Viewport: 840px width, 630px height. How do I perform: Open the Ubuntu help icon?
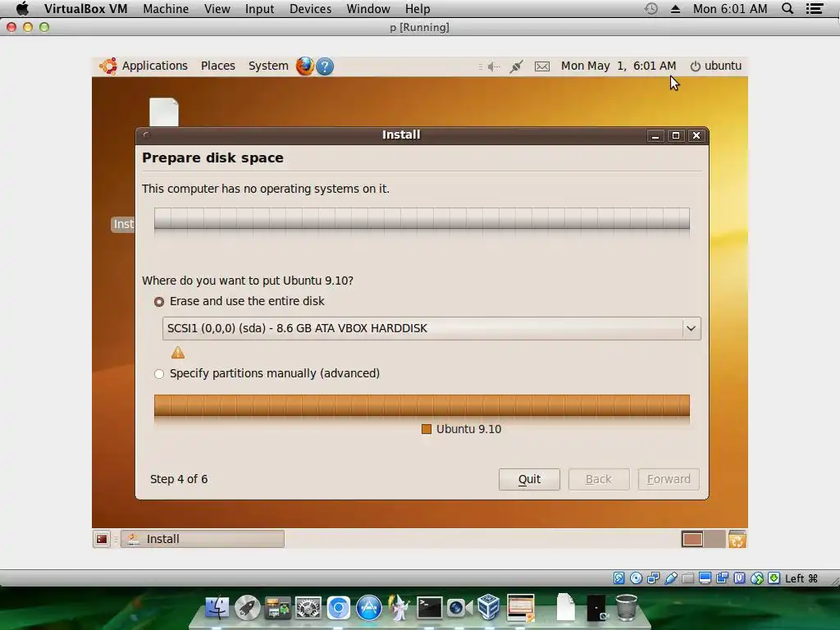(x=325, y=66)
